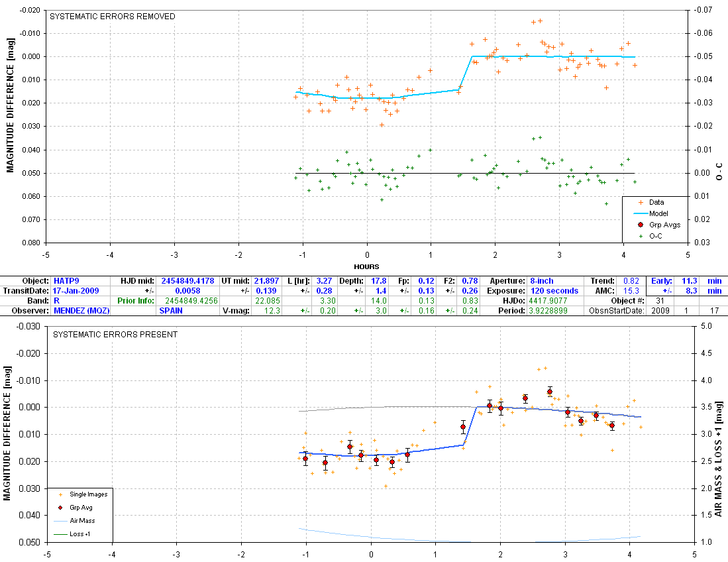Click the Loss +1 legend entry

(72, 534)
